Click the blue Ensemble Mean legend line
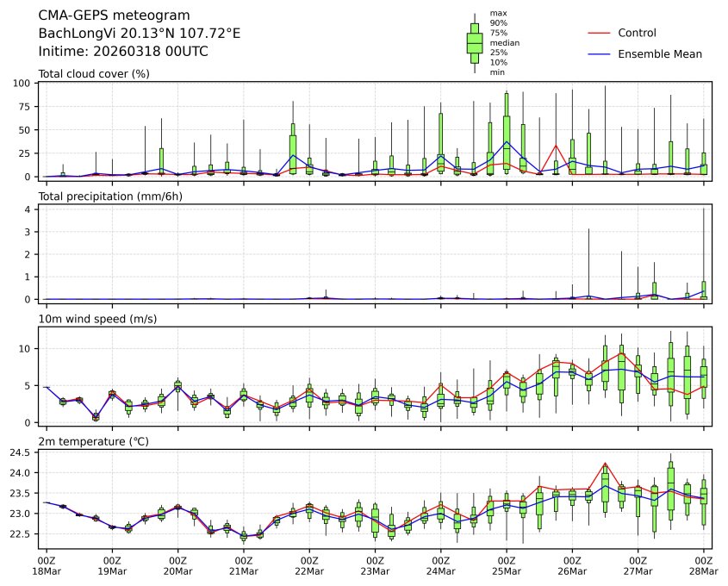This screenshot has width=728, height=586. [x=599, y=53]
